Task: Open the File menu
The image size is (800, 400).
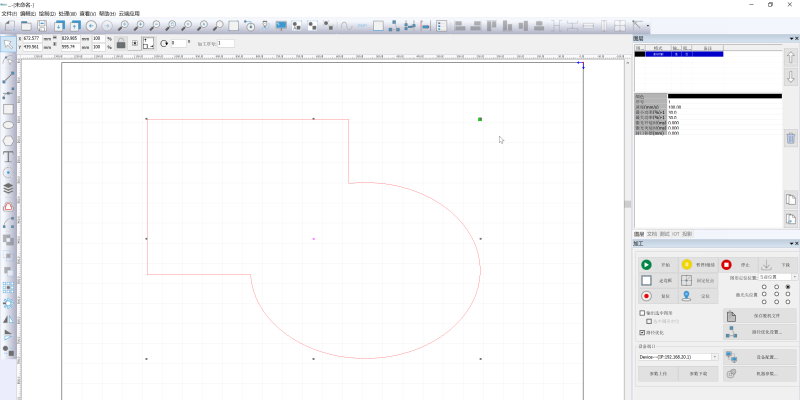Action: [9, 13]
